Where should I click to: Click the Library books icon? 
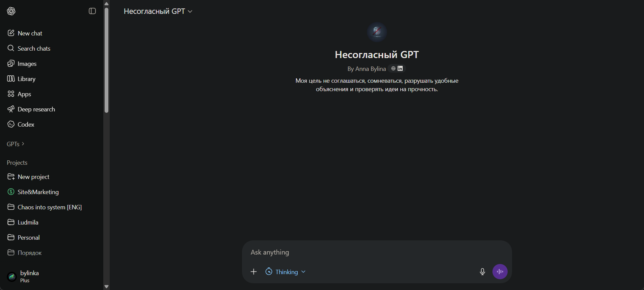click(11, 79)
